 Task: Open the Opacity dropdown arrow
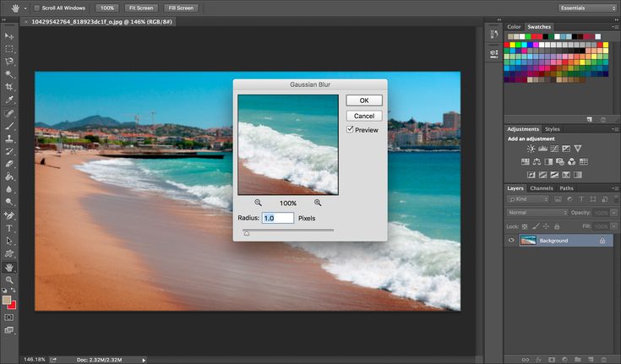pyautogui.click(x=614, y=213)
